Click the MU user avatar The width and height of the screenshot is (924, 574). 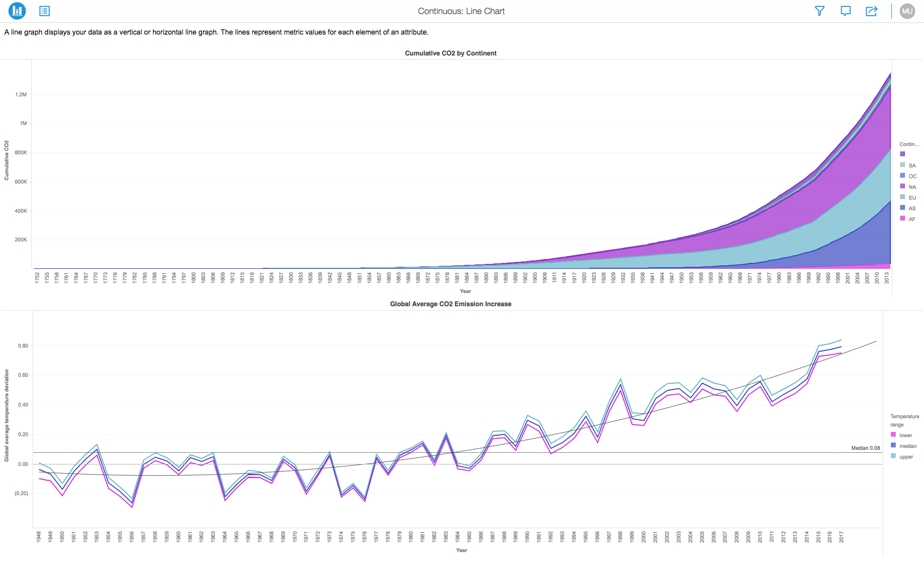pyautogui.click(x=907, y=11)
